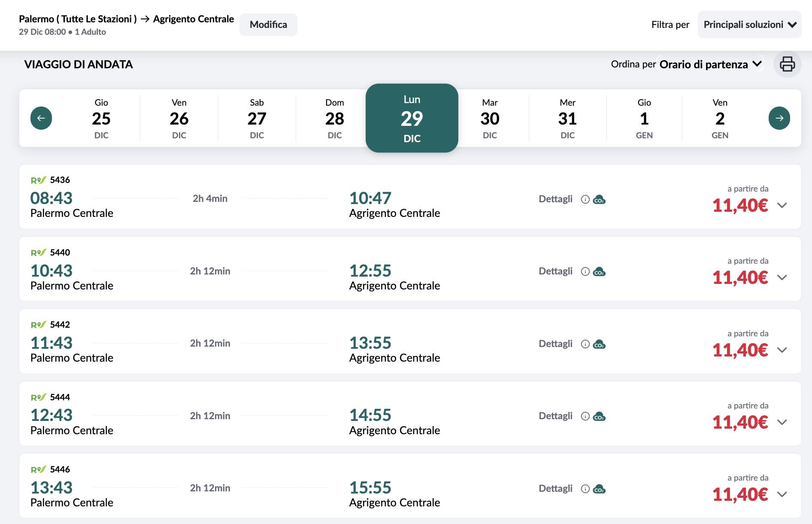Expand fare chevron for the 11:43 train
Image resolution: width=812 pixels, height=524 pixels.
[782, 350]
